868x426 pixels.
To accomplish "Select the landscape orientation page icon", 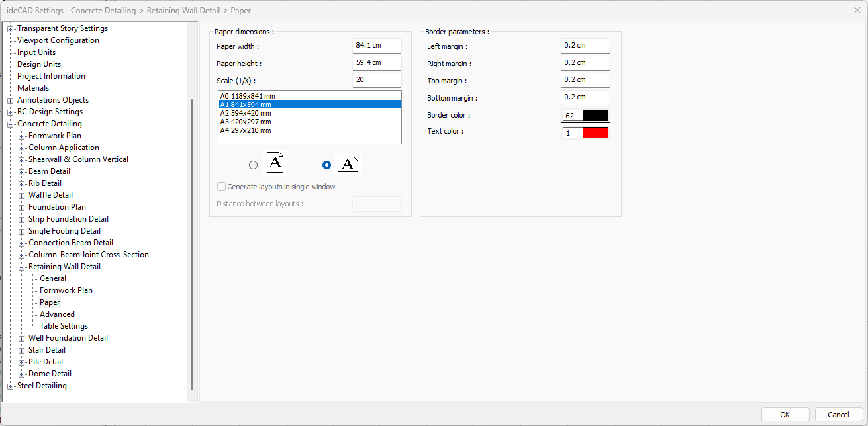I will (x=348, y=165).
